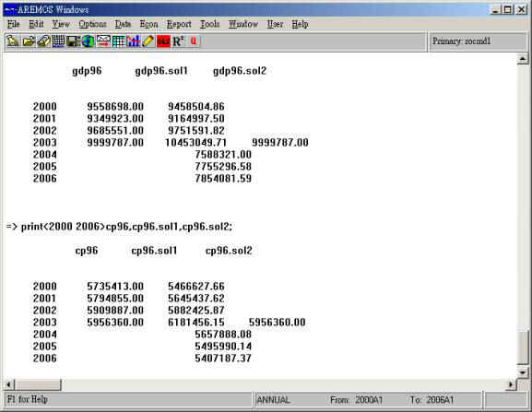
Task: Click the yellow pencil edit icon
Action: coord(148,41)
